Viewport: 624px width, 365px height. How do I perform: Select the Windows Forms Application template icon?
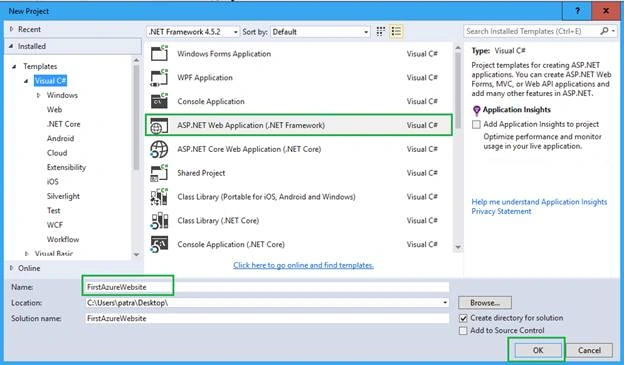159,53
